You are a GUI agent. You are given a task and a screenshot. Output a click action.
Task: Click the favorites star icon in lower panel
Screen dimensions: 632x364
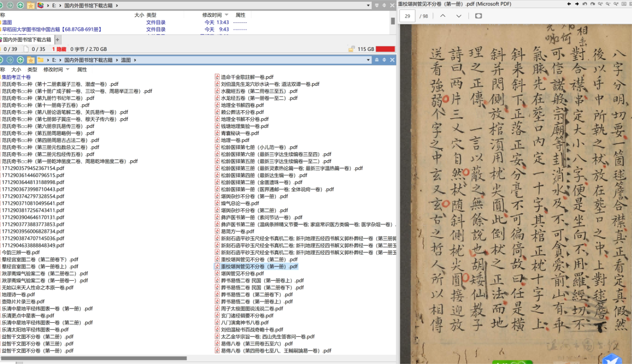tap(31, 60)
